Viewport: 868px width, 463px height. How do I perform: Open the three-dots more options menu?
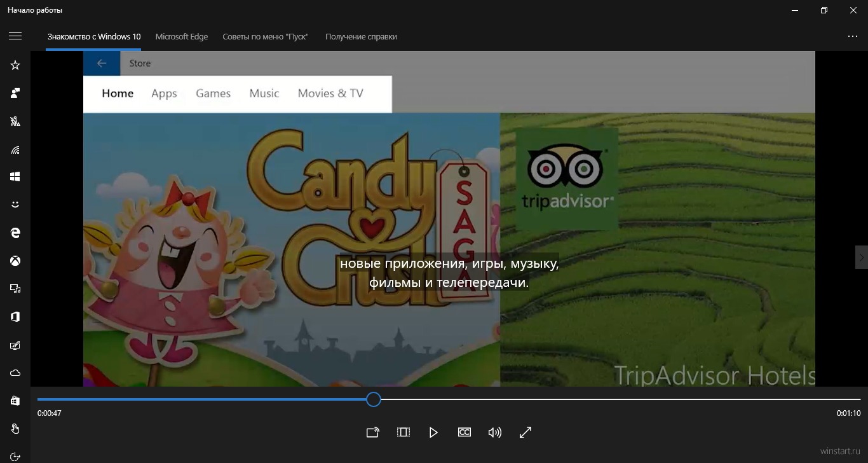pyautogui.click(x=853, y=36)
